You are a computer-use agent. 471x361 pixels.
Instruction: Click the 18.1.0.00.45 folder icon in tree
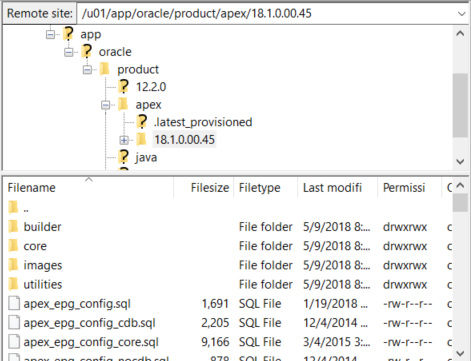coord(142,139)
